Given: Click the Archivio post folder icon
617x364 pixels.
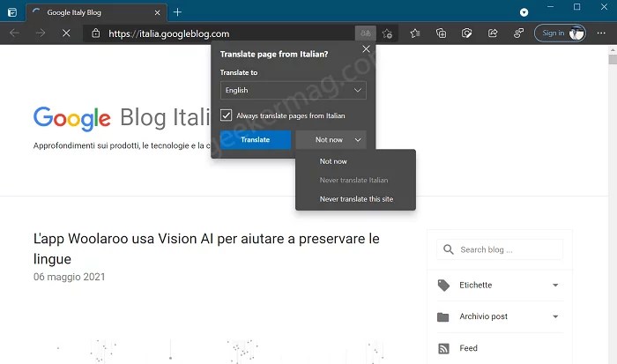Looking at the screenshot, I should pos(443,316).
